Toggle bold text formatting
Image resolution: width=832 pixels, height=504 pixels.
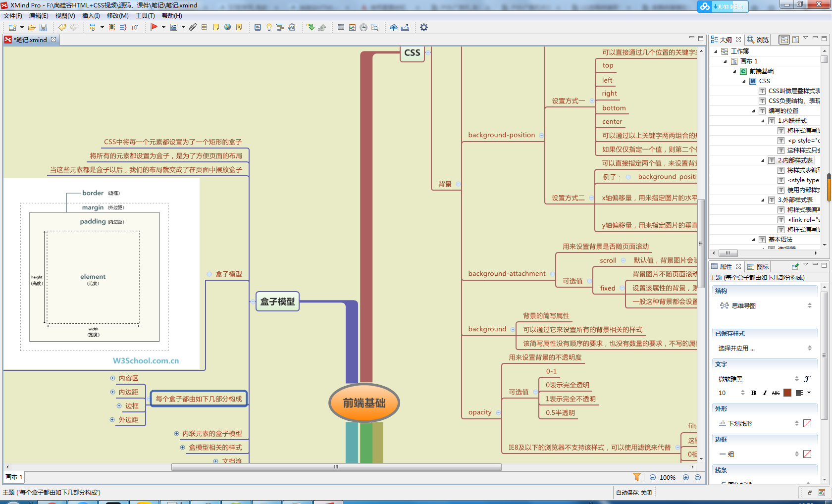(x=753, y=393)
